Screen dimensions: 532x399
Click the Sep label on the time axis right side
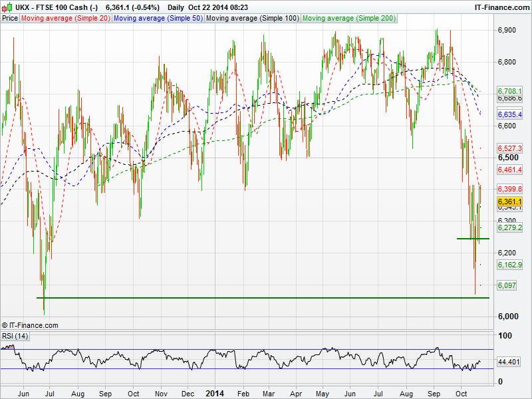tap(432, 393)
